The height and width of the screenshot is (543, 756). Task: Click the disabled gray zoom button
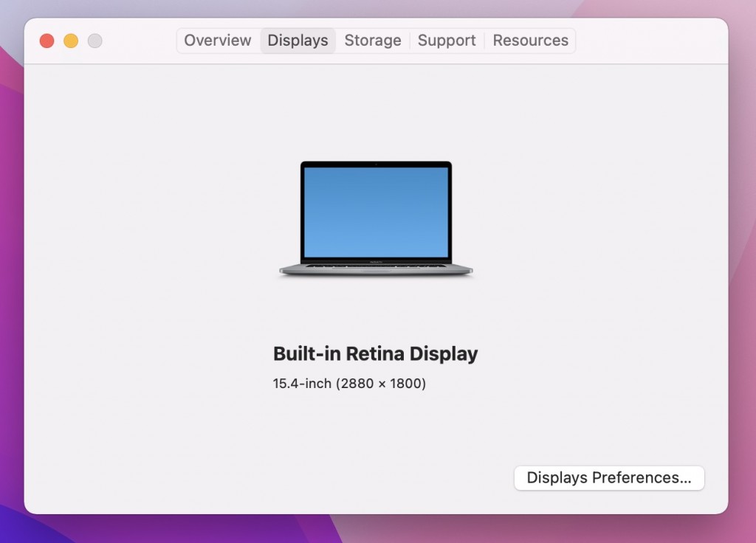click(95, 41)
